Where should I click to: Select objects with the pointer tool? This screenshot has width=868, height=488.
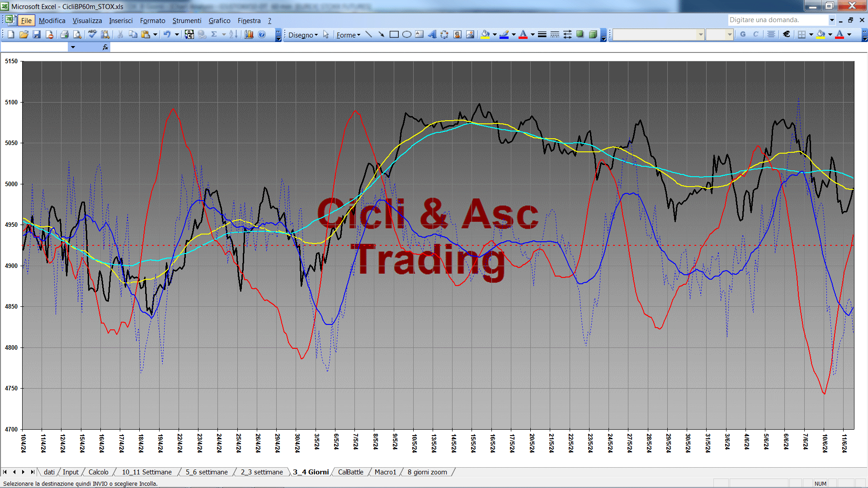(x=326, y=34)
